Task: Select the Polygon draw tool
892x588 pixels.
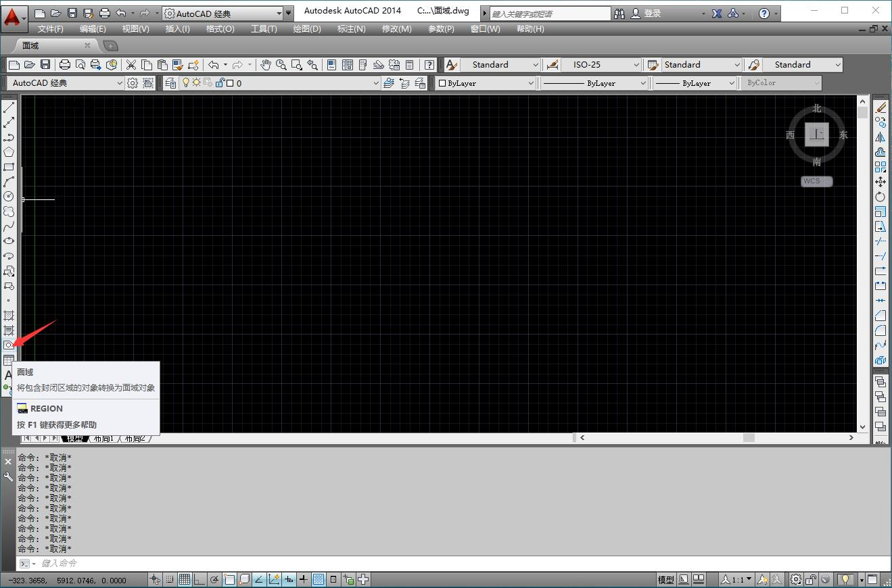Action: 9,152
